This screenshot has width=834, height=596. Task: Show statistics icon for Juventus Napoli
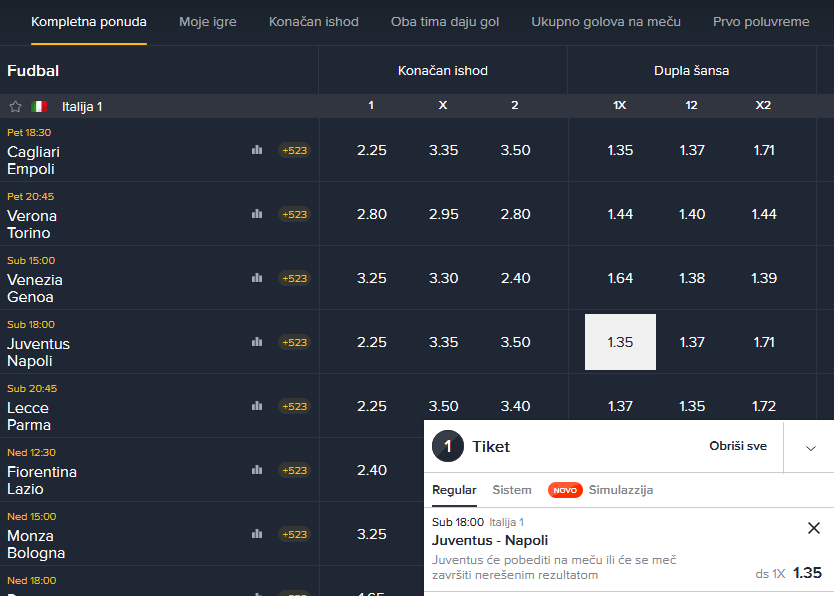tap(257, 342)
